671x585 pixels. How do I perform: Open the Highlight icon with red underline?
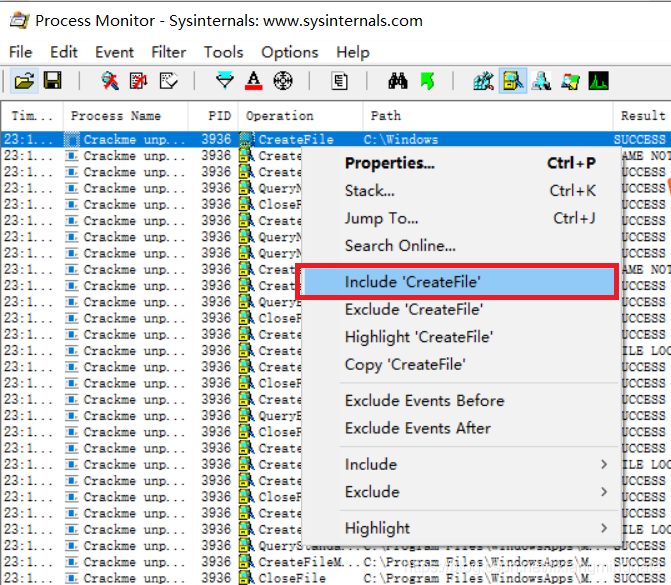254,80
